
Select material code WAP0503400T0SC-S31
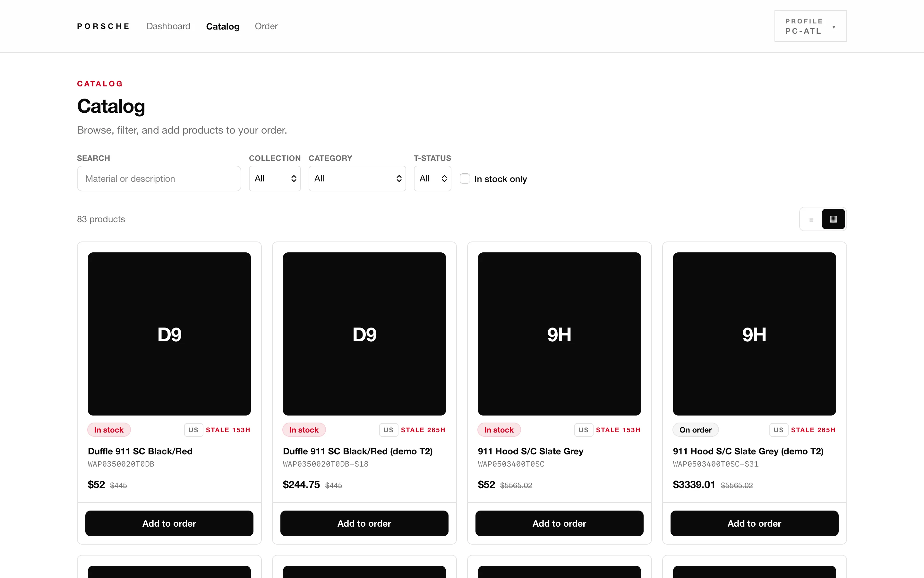716,464
